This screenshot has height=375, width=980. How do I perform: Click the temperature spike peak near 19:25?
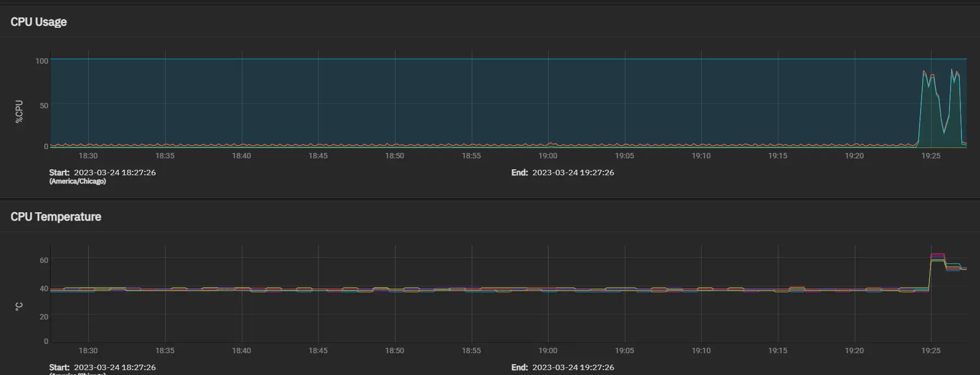coord(938,255)
